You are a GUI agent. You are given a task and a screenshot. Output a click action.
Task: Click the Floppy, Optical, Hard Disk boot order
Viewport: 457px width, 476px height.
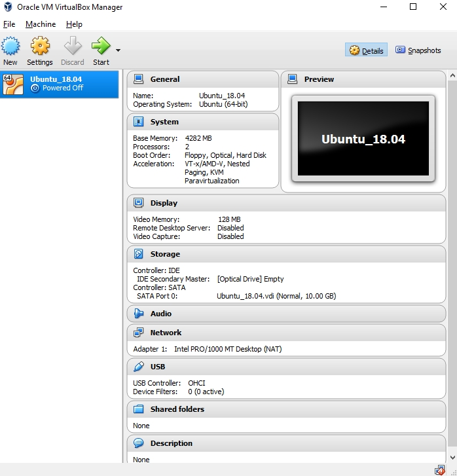(x=225, y=155)
